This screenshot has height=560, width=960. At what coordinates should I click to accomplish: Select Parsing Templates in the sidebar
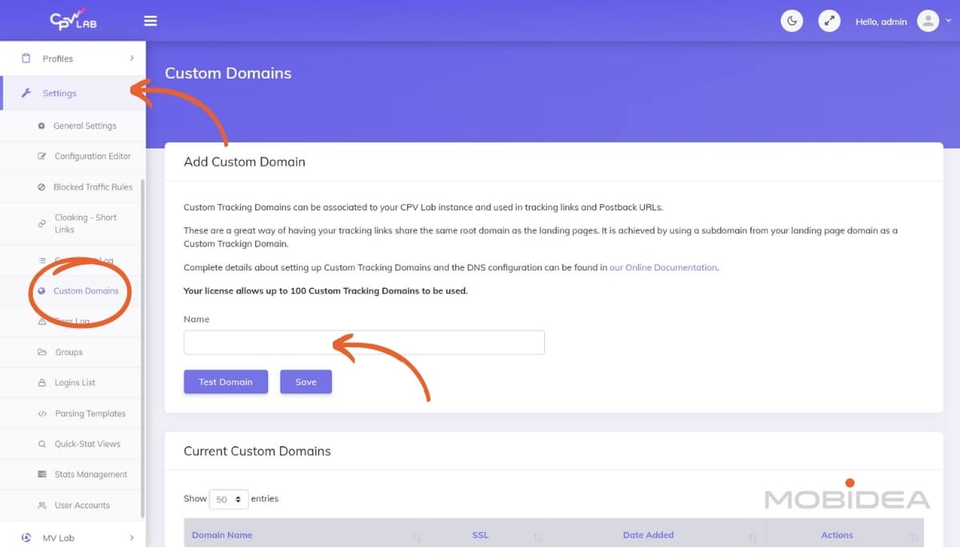(90, 414)
